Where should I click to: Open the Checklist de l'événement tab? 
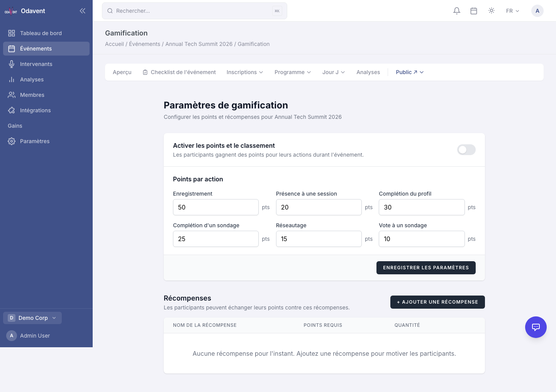pyautogui.click(x=179, y=72)
